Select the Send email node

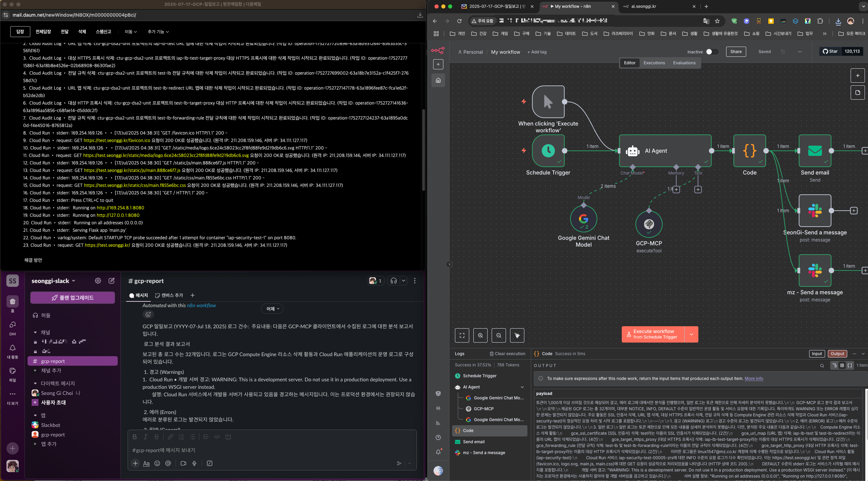[815, 151]
